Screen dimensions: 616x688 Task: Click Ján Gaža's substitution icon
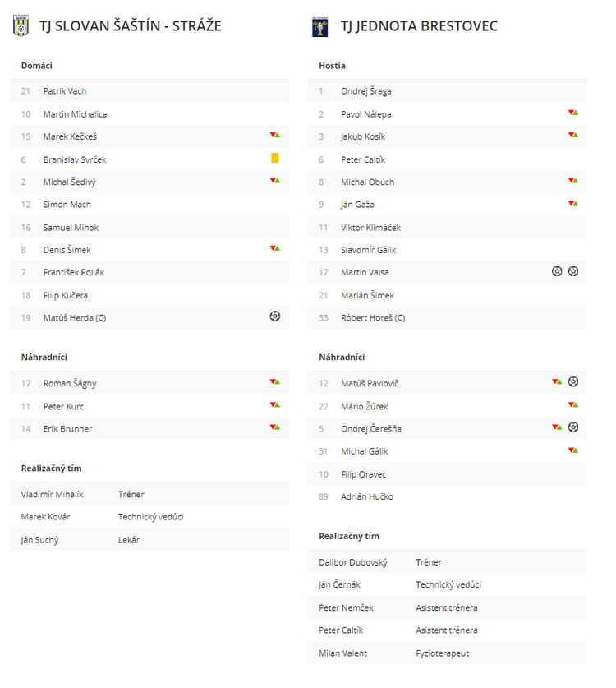pyautogui.click(x=573, y=203)
